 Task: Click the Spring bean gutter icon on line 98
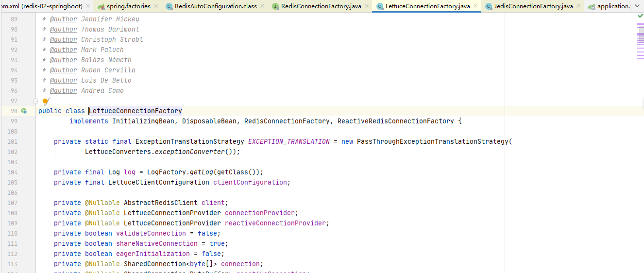[23, 111]
